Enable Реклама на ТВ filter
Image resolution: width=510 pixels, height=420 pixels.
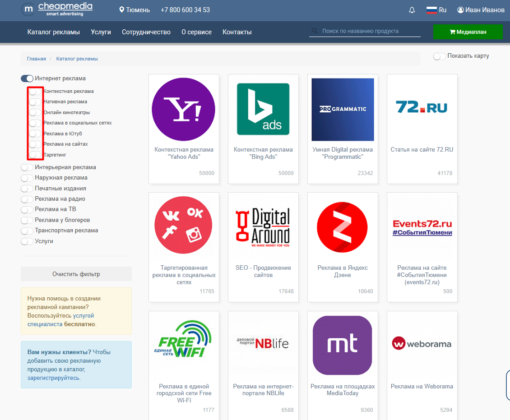pyautogui.click(x=27, y=209)
